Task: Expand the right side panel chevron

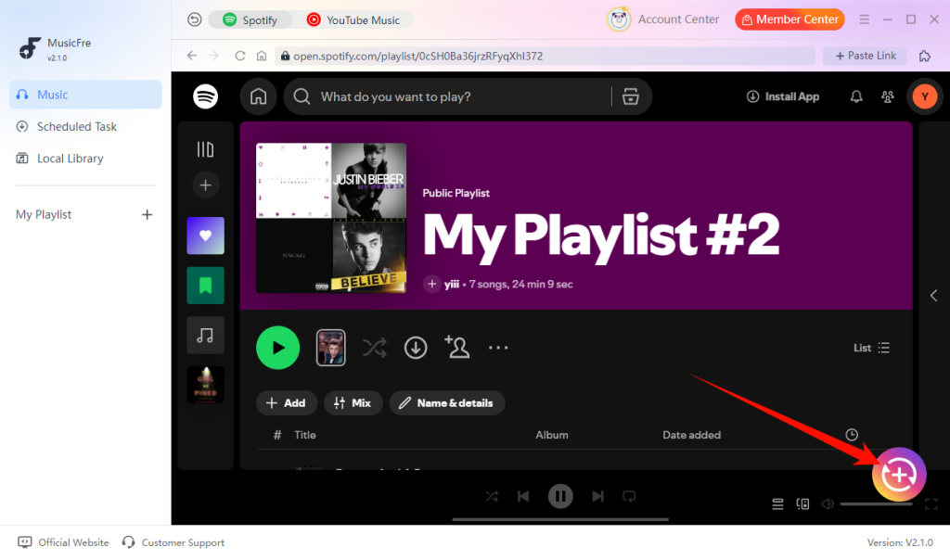Action: [933, 296]
